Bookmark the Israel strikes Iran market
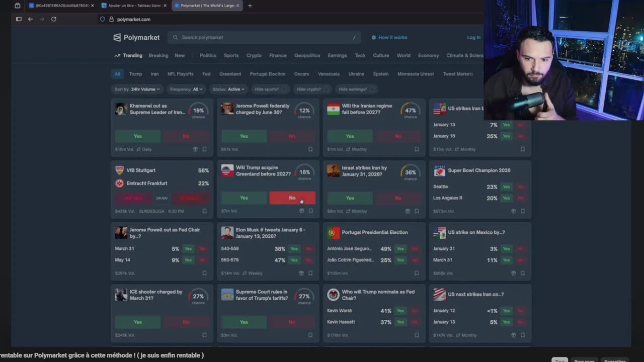This screenshot has height=362, width=644. pos(417,211)
